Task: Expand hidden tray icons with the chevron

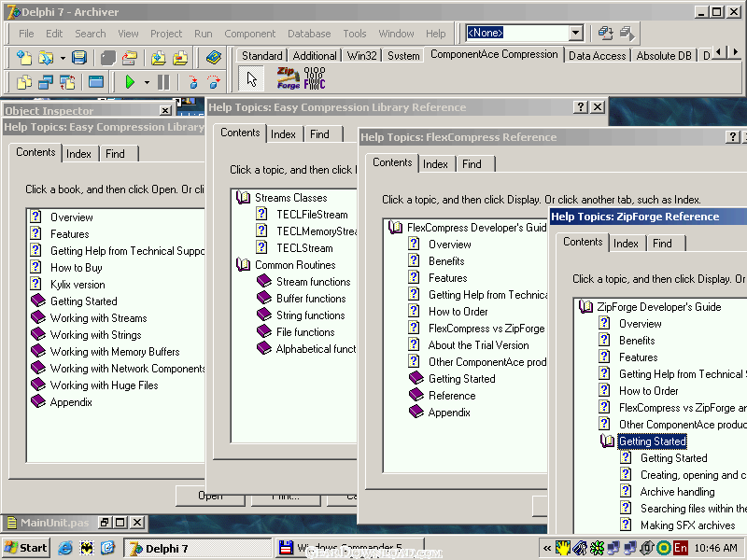Action: pos(547,548)
